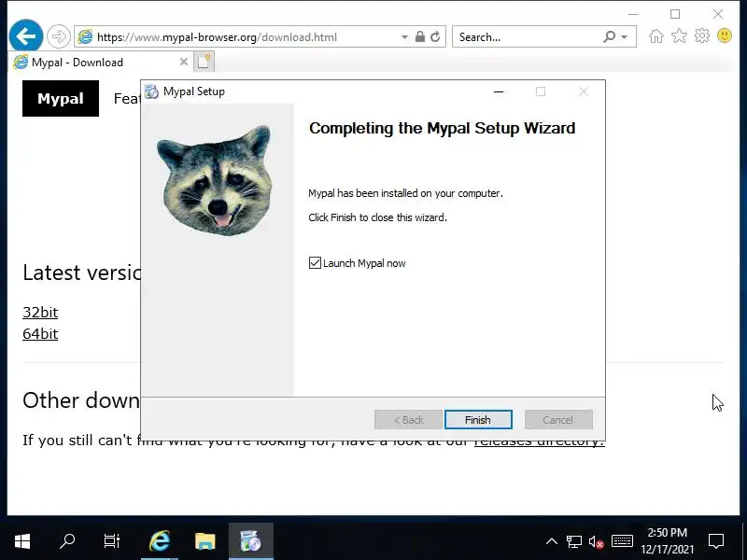This screenshot has width=747, height=560.
Task: Click the network tray icon
Action: (574, 541)
